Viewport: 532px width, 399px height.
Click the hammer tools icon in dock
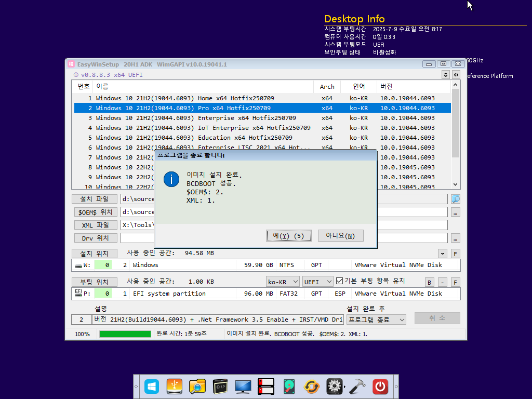357,387
